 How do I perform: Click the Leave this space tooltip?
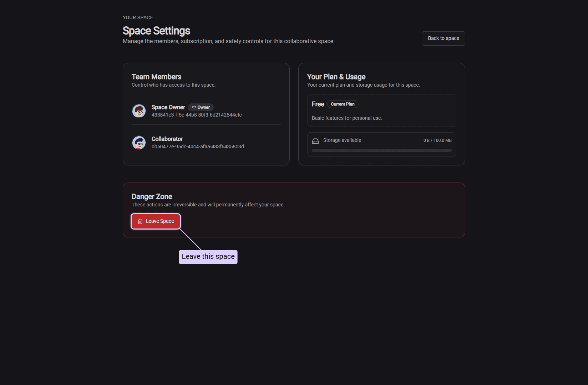point(208,257)
